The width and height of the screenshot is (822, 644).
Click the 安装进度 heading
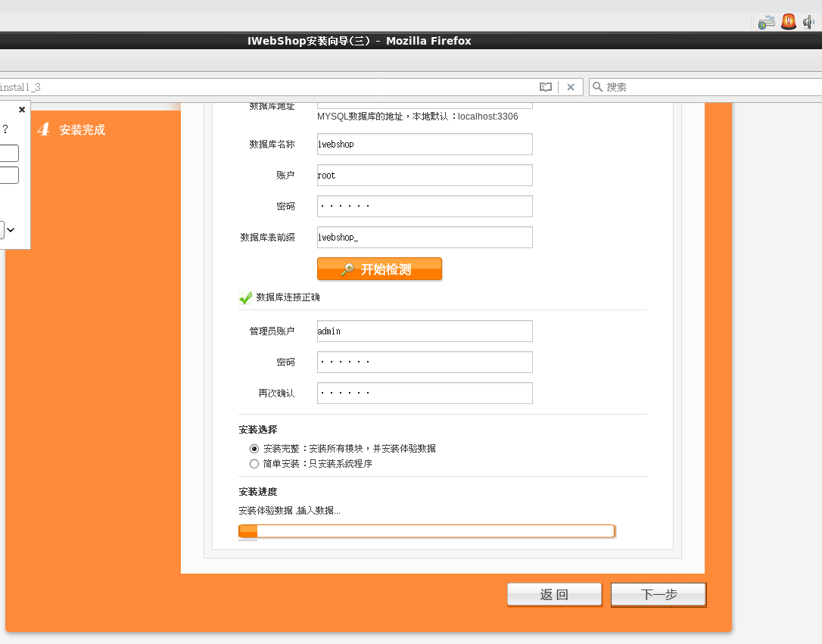point(258,492)
